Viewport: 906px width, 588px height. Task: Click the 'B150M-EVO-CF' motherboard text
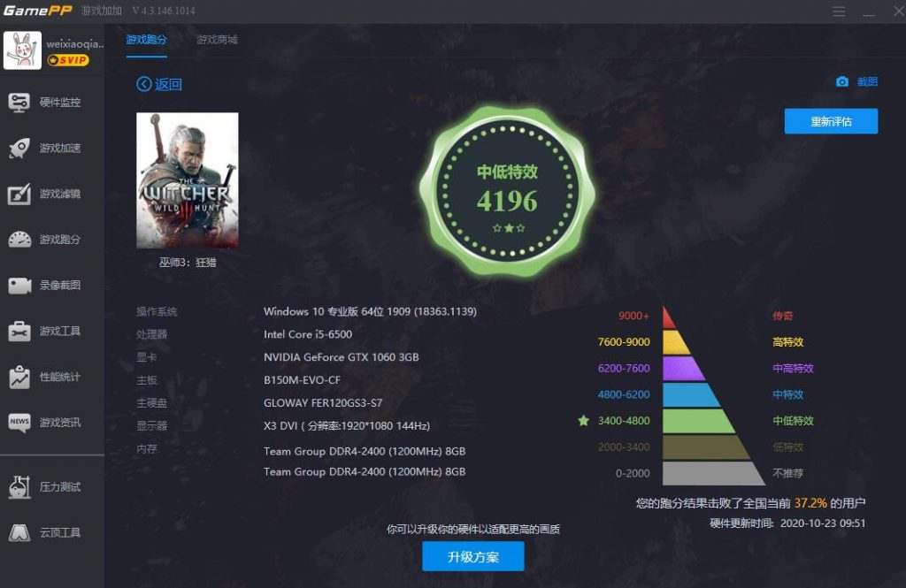click(303, 380)
